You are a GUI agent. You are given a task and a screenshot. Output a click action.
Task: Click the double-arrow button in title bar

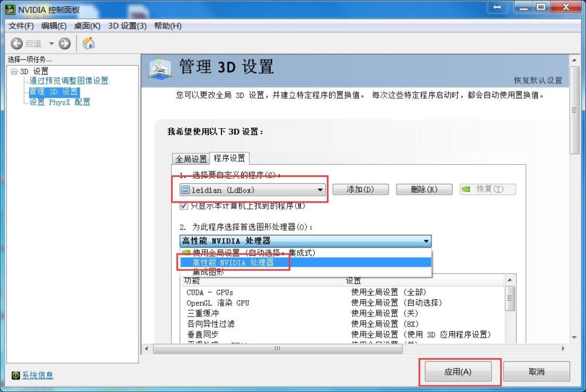[x=497, y=7]
